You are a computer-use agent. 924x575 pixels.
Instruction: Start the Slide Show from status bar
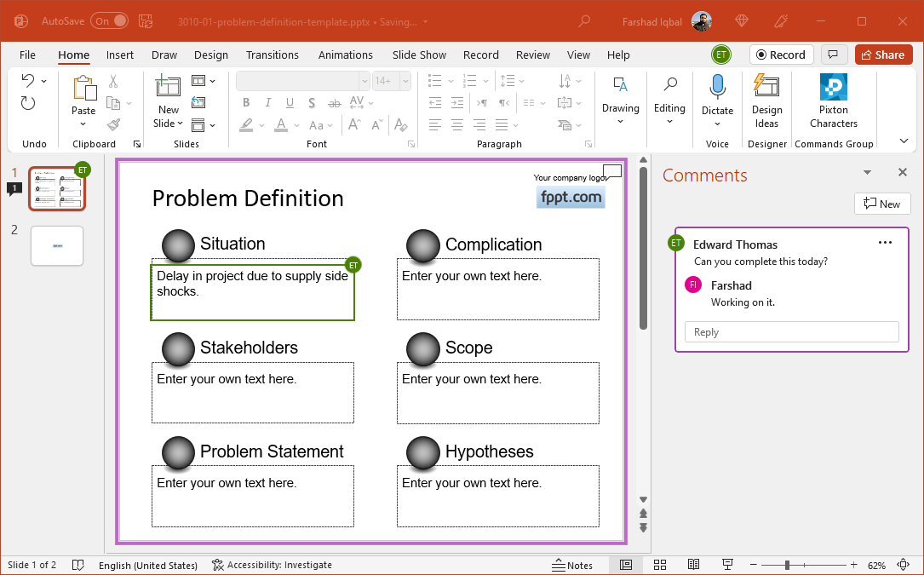point(727,565)
